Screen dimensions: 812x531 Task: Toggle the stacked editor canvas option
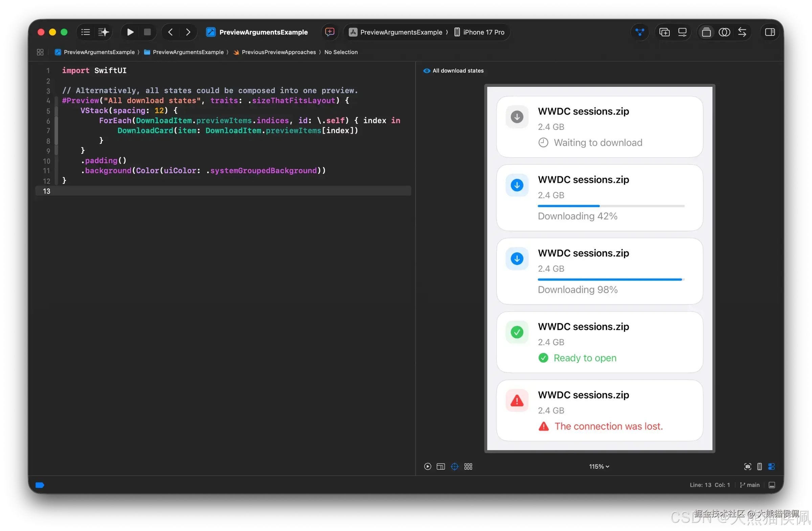pos(706,32)
